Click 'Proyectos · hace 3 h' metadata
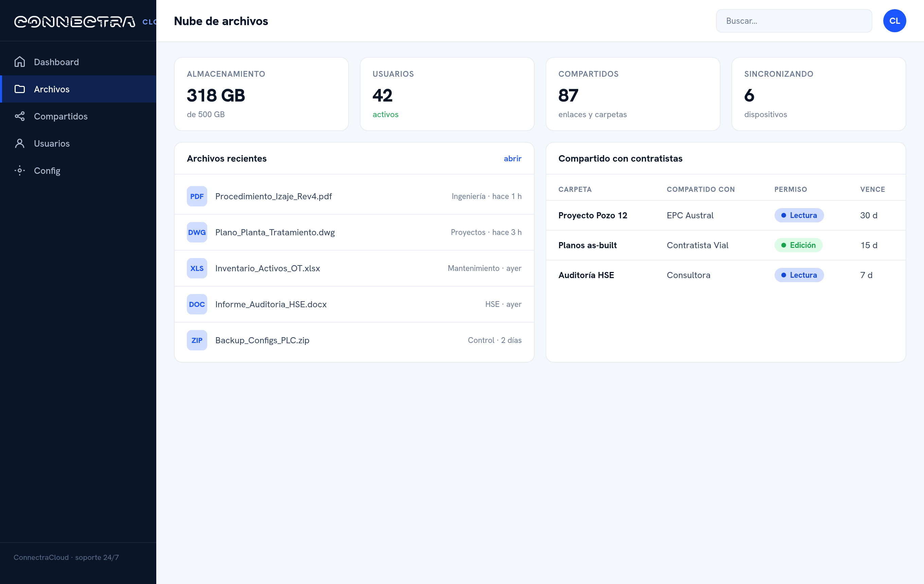Image resolution: width=924 pixels, height=584 pixels. click(x=486, y=232)
